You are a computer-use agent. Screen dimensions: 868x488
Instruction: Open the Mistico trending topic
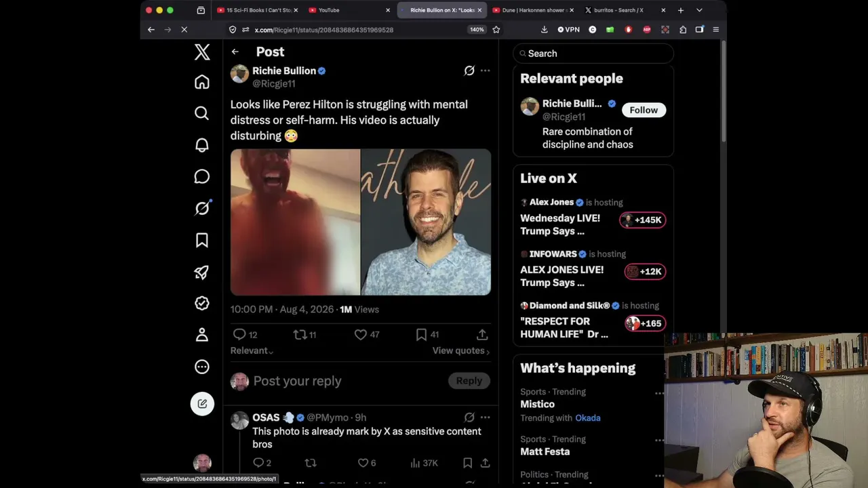537,405
